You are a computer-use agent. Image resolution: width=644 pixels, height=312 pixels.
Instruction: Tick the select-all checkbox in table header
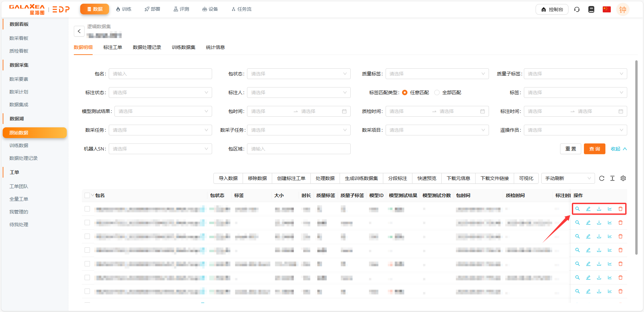pyautogui.click(x=87, y=195)
